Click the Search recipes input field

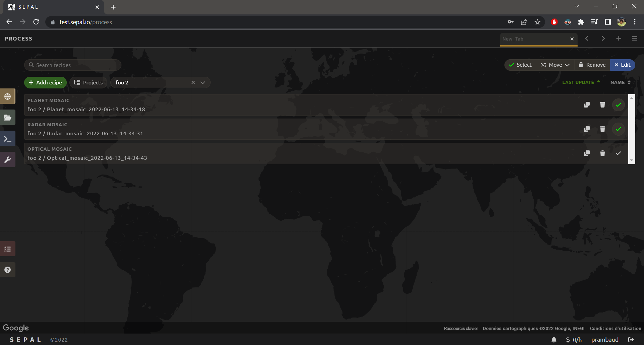coord(75,65)
